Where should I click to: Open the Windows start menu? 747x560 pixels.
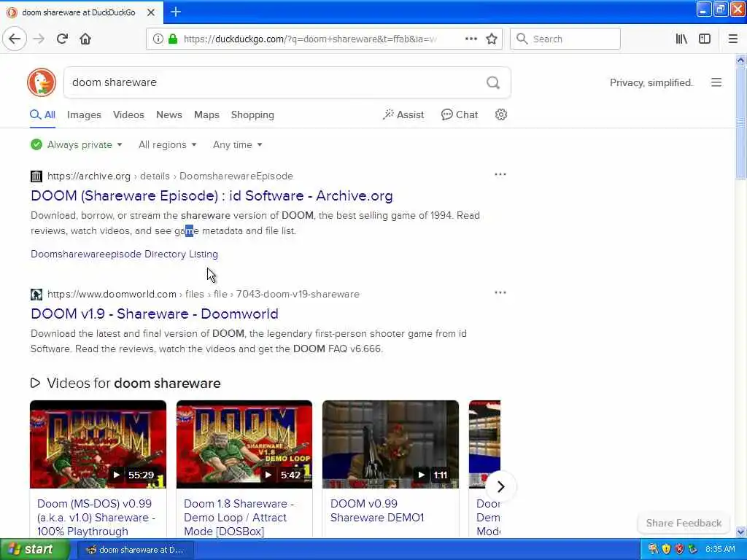[x=35, y=549]
